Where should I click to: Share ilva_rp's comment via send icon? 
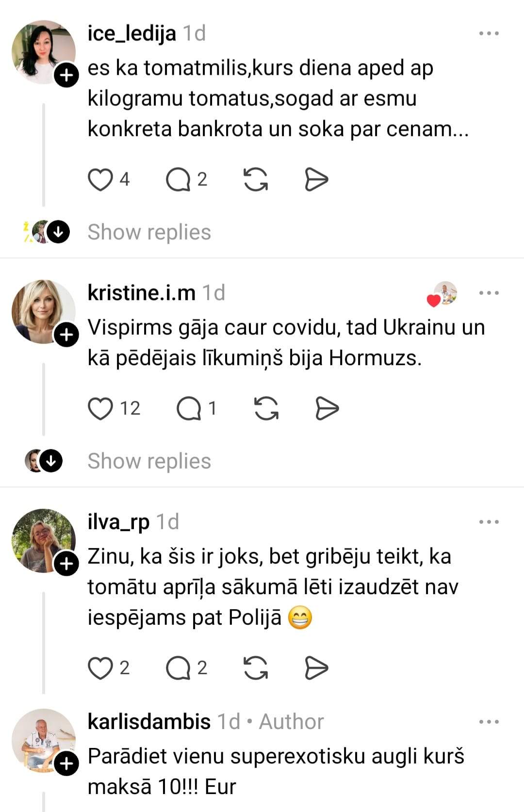tap(316, 668)
